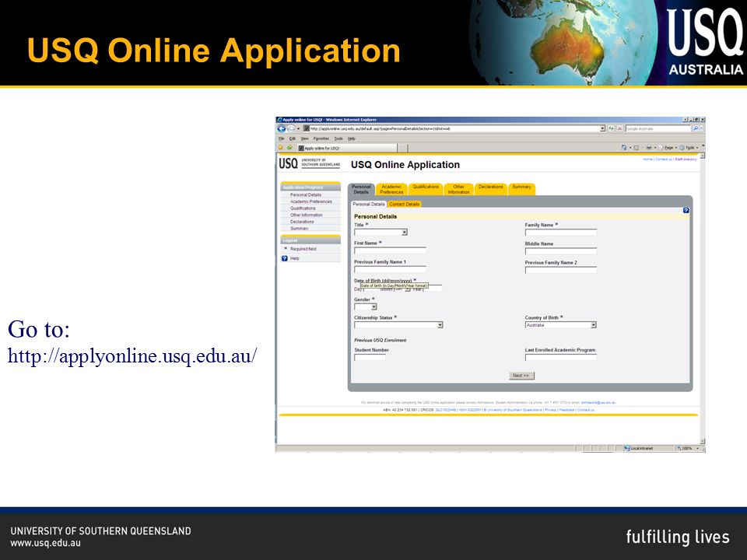Screen dimensions: 747x560
Task: Click the Favorites star icon
Action: coord(281,148)
